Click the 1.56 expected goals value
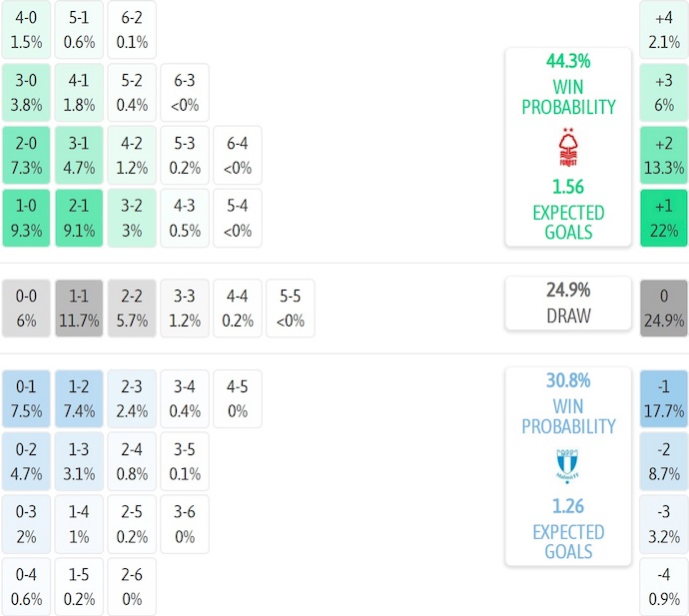689x616 pixels. pos(568,187)
